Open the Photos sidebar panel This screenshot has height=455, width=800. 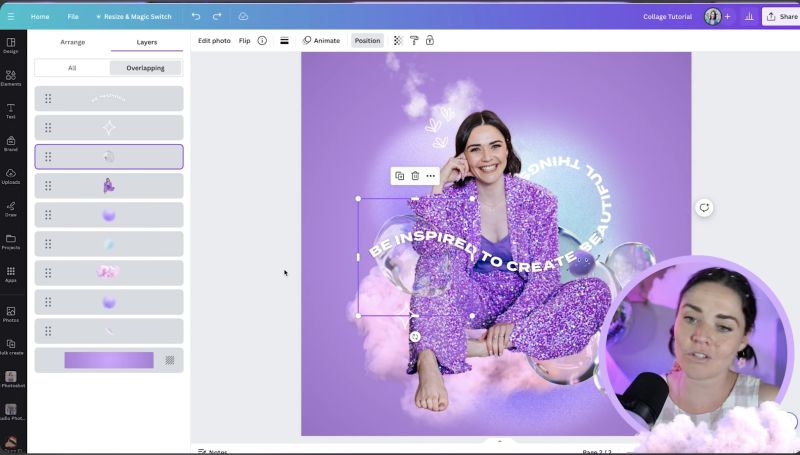(11, 314)
